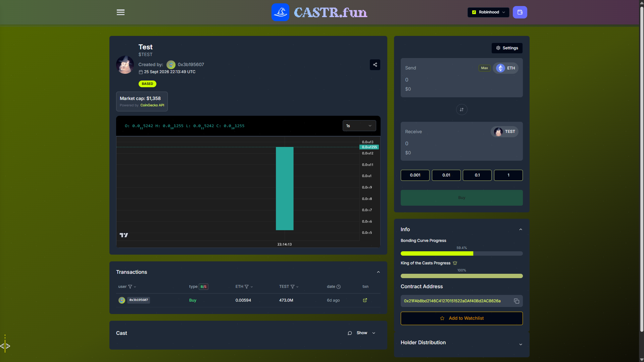Add token to Watchlist

[x=462, y=318]
